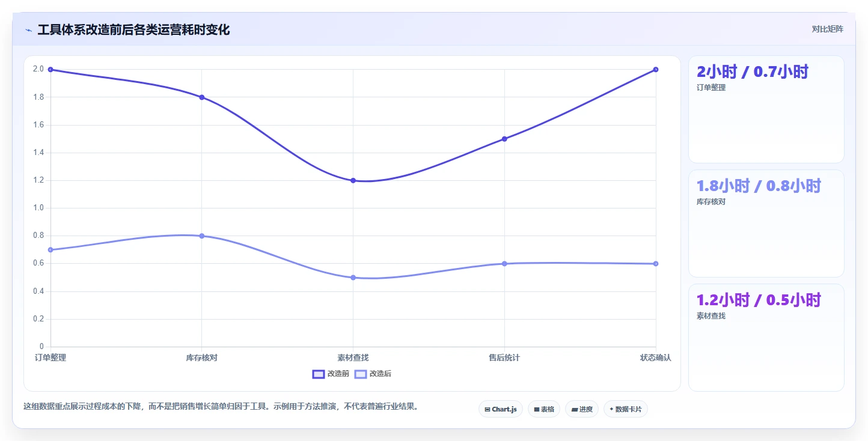
Task: Click the footnote text starting 这组数据重点展示
Action: 221,407
